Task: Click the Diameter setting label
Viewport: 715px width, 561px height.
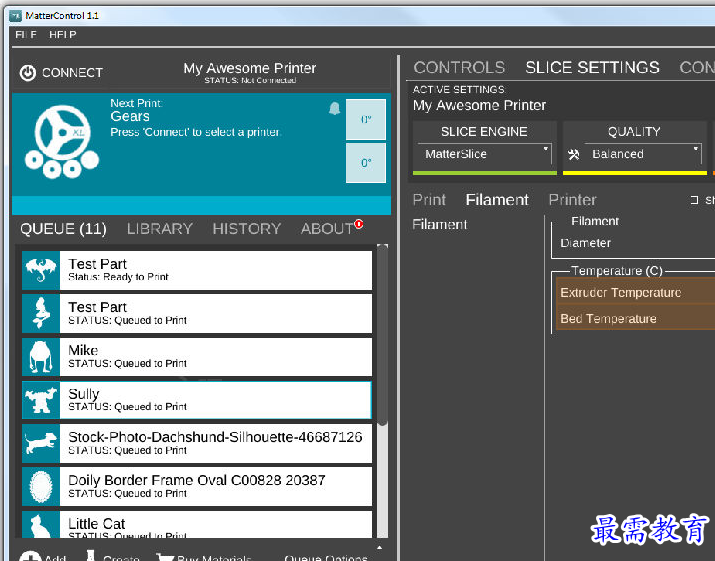Action: tap(585, 243)
